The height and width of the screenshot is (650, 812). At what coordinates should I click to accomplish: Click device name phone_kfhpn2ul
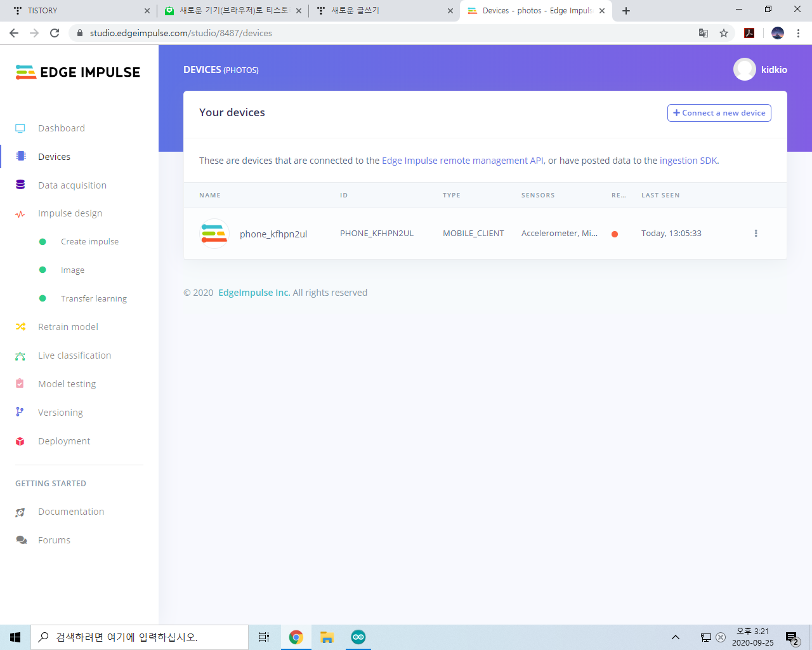273,234
